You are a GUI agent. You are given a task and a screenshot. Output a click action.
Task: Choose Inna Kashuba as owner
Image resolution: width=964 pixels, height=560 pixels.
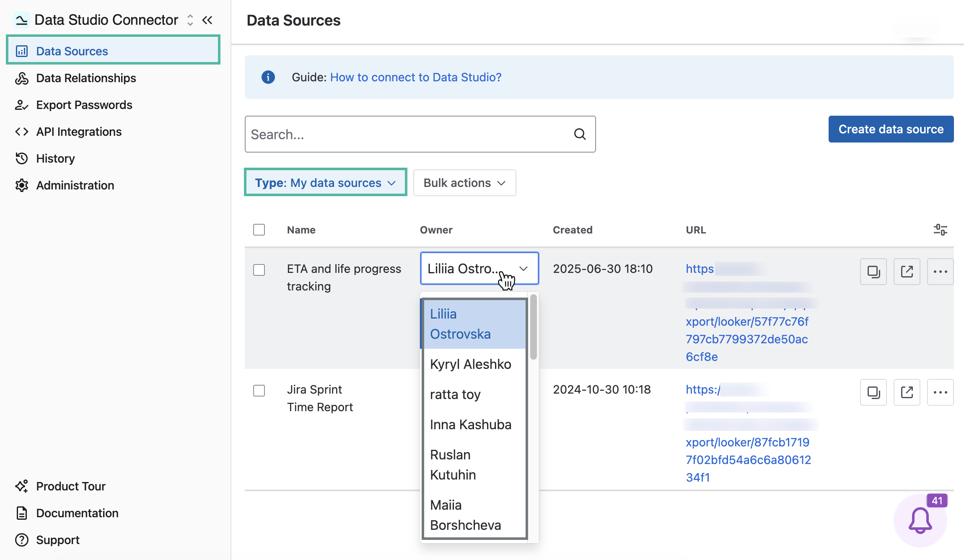coord(474,424)
